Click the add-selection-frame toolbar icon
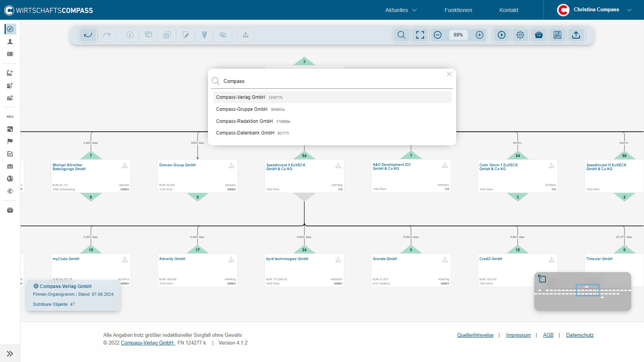 click(x=167, y=35)
